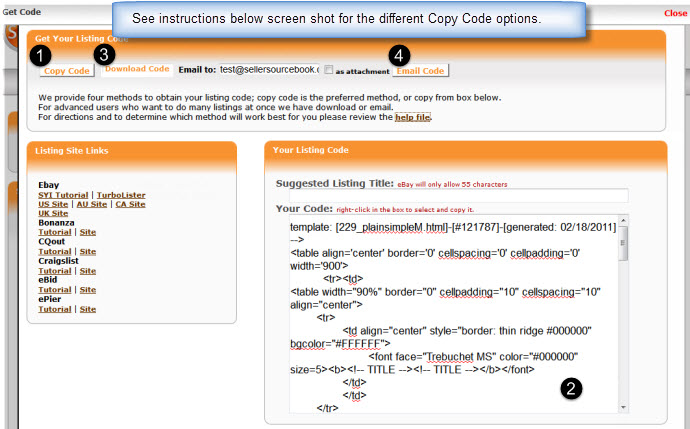Screen dimensions: 690x429
Task: Open the ePier Site link
Action: click(88, 309)
